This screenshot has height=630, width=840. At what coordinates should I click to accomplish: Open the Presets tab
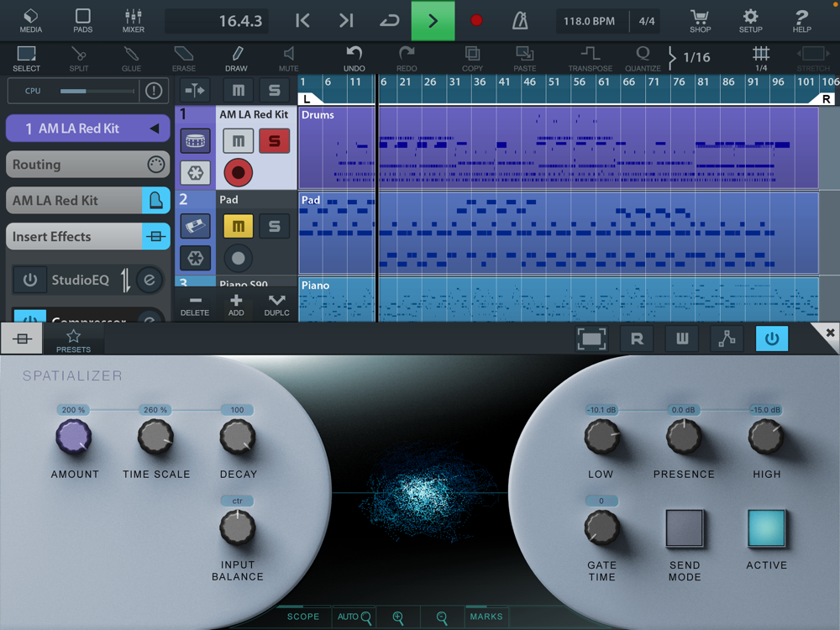(73, 340)
